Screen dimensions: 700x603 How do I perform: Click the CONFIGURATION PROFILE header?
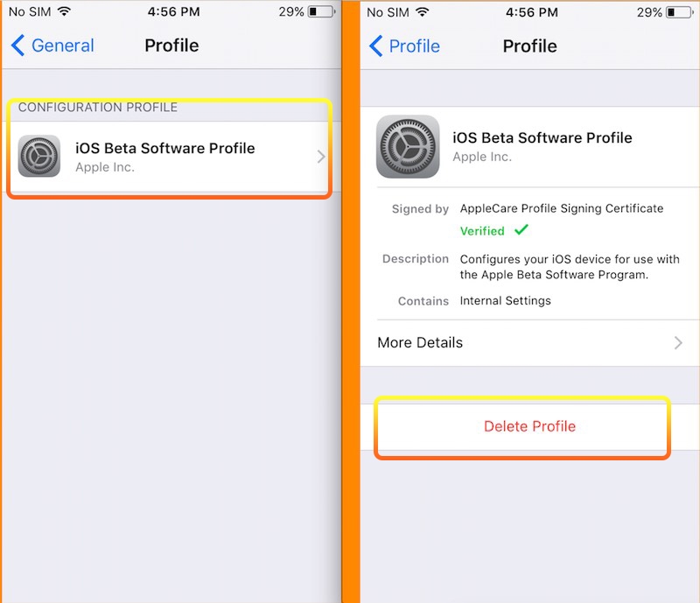(98, 107)
